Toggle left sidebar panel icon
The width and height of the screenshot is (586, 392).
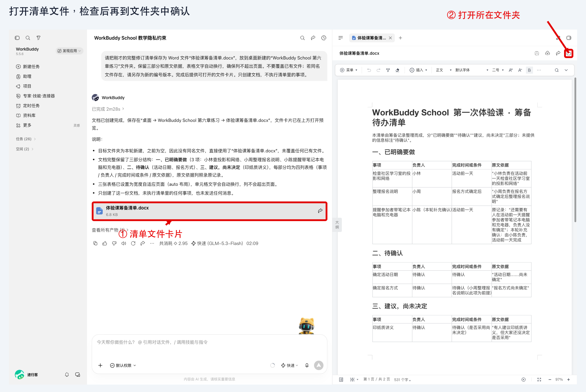[17, 38]
